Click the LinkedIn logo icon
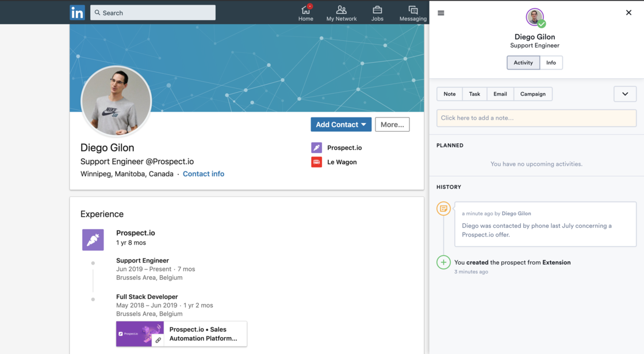Image resolution: width=644 pixels, height=354 pixels. [77, 13]
